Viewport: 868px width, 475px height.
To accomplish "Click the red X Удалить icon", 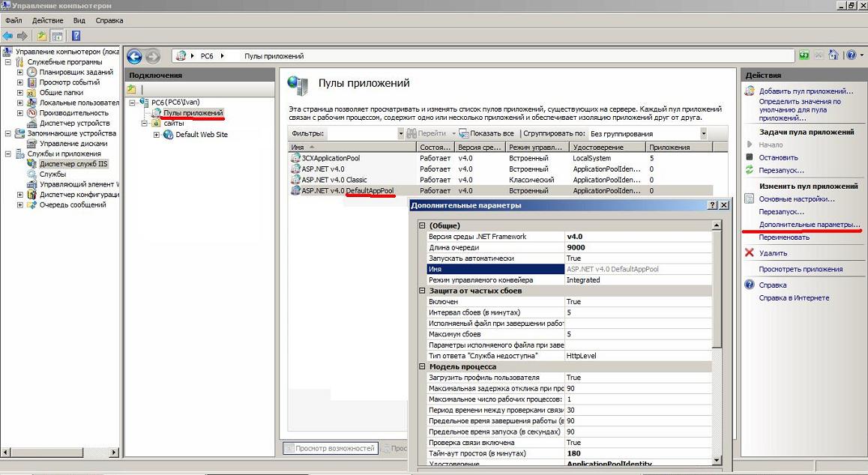I will pos(749,253).
